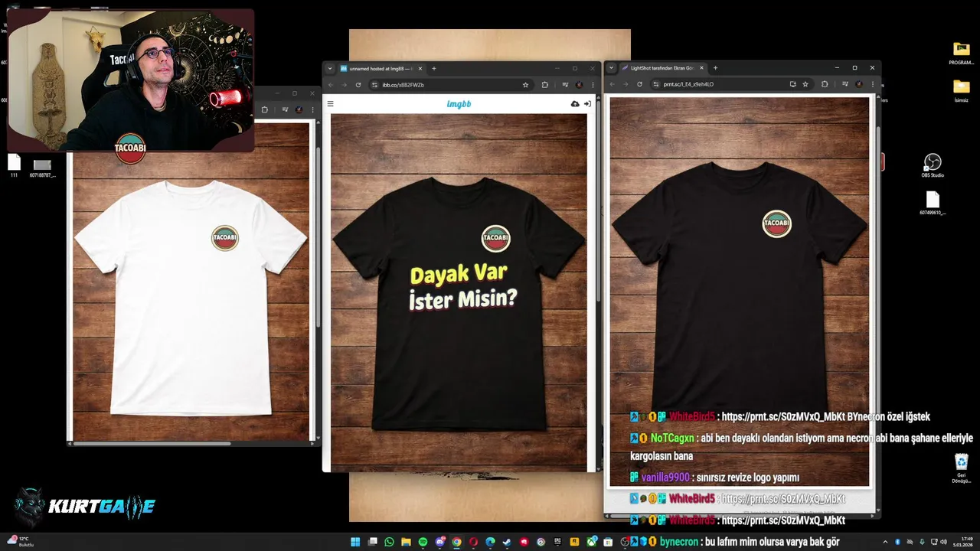Click install-app icon in prnt.sc address bar
The width and height of the screenshot is (980, 551).
click(792, 84)
